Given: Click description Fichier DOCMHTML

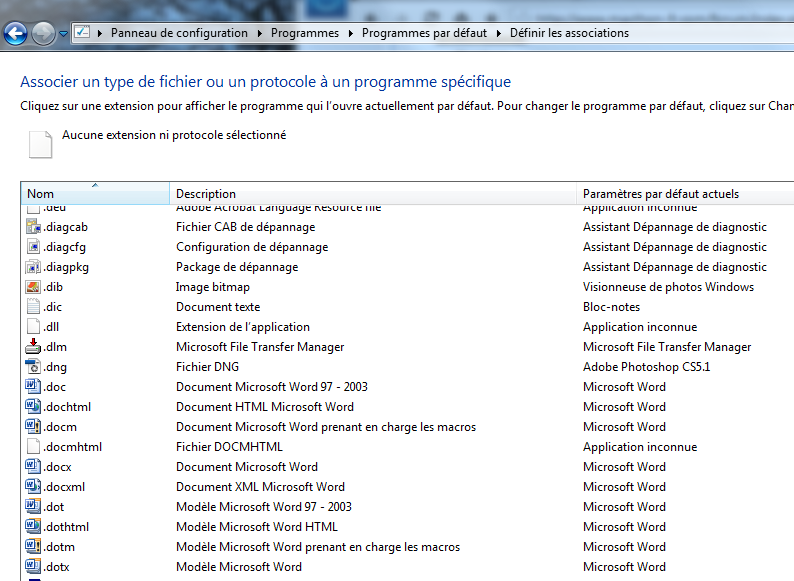Looking at the screenshot, I should click(229, 447).
